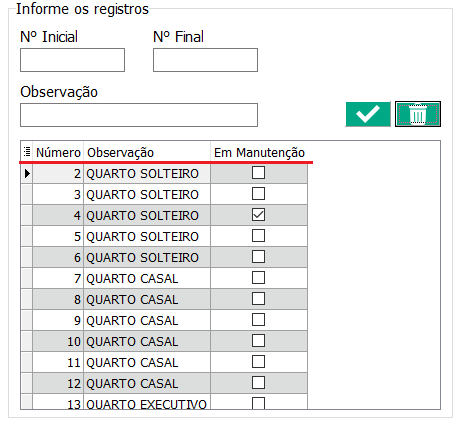This screenshot has height=424, width=464.
Task: Uncheck Em Manutenção for room 4
Action: tap(258, 215)
